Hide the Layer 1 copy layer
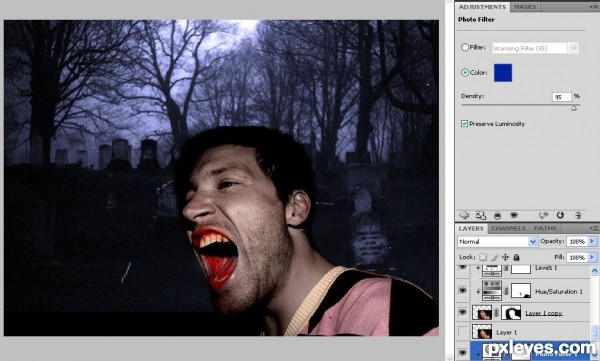The image size is (600, 361). (x=463, y=312)
